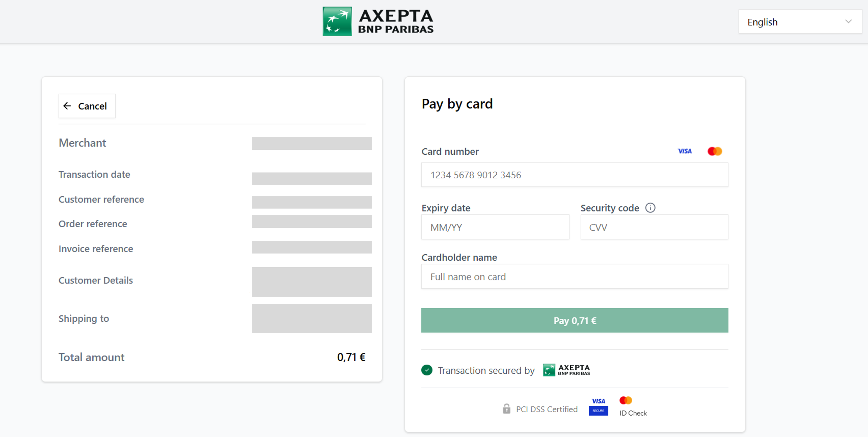Image resolution: width=868 pixels, height=437 pixels.
Task: Open the Security code info icon
Action: 650,208
